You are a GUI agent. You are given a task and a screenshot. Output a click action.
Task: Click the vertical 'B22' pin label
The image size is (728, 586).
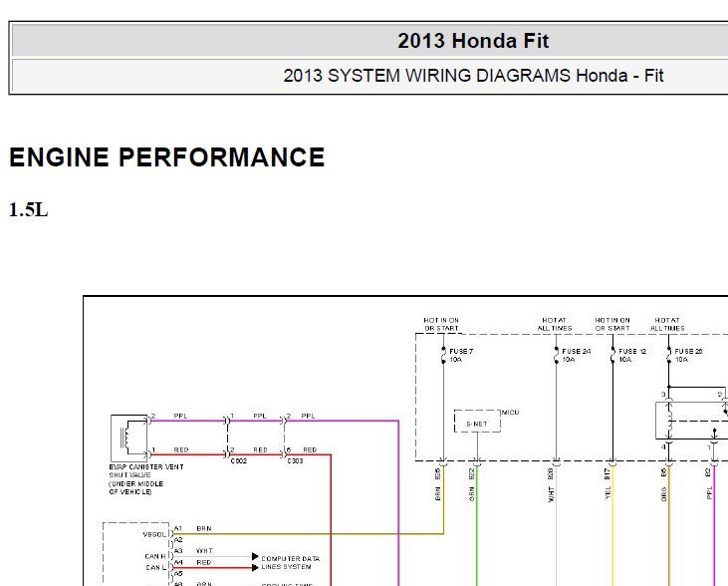[472, 473]
